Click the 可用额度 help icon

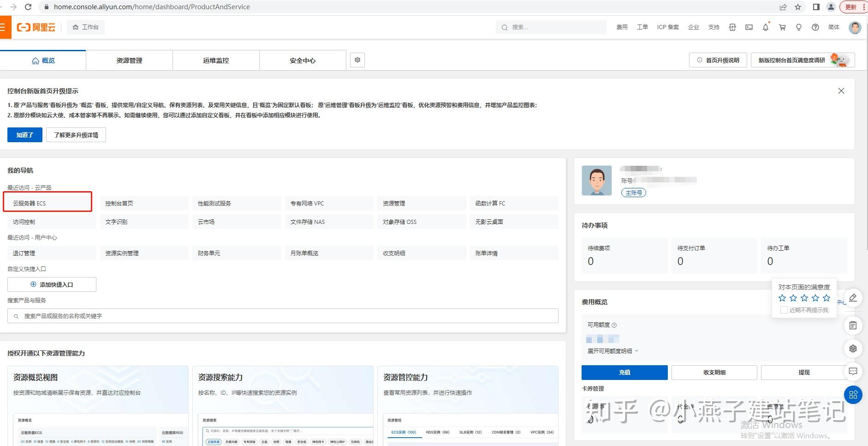point(614,325)
